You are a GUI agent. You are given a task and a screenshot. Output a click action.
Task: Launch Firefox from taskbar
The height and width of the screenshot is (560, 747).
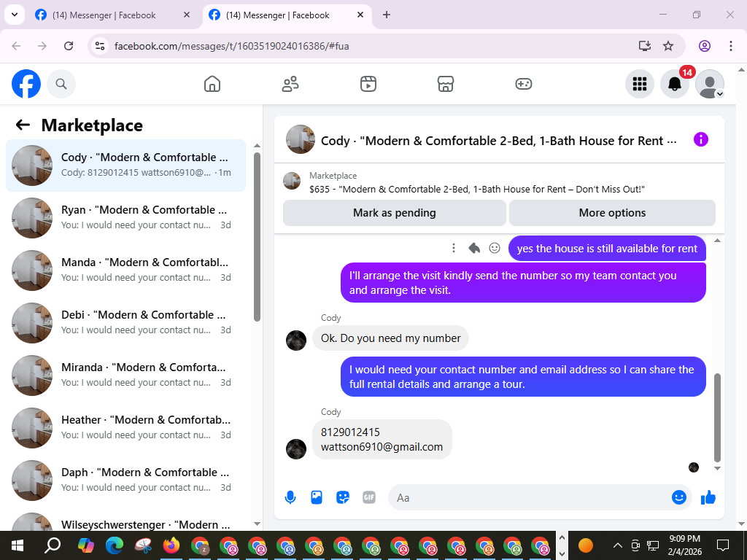coord(171,545)
